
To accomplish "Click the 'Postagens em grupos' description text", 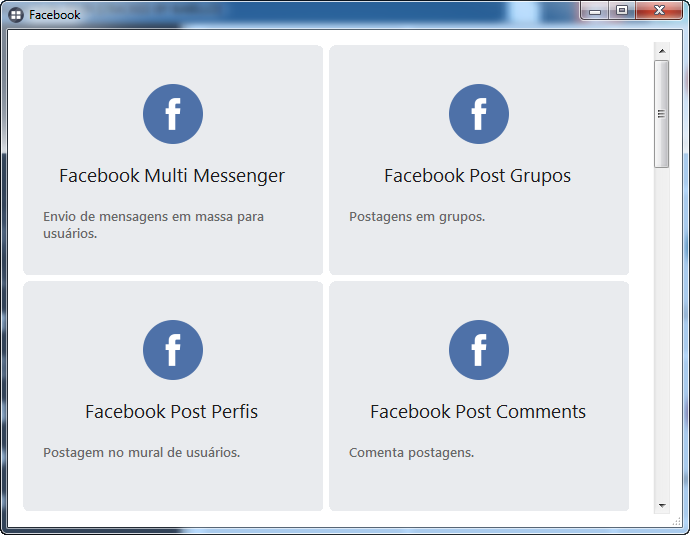I will point(417,217).
